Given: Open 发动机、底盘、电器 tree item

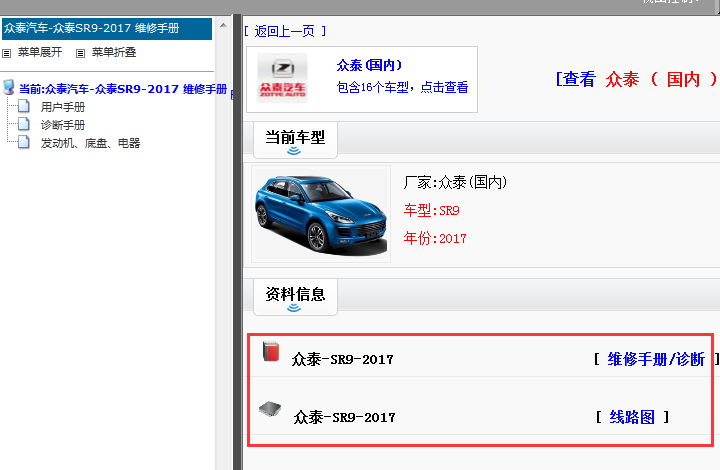Looking at the screenshot, I should tap(90, 143).
